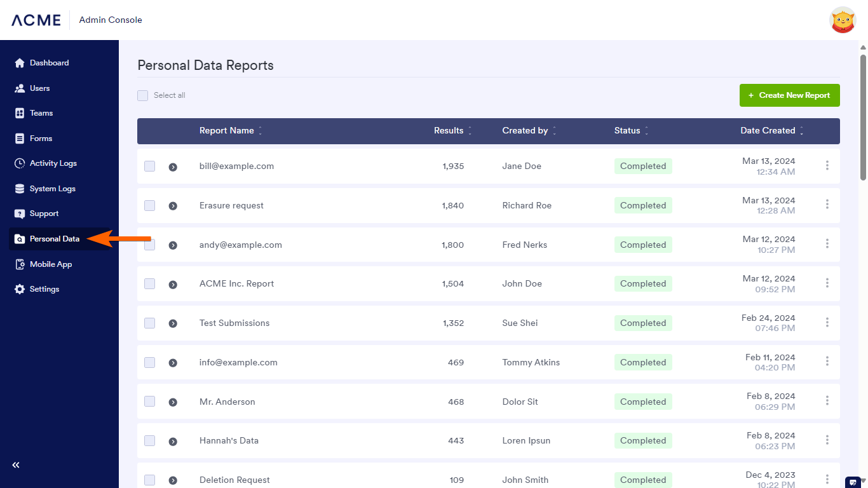Image resolution: width=868 pixels, height=488 pixels.
Task: Click the Activity Logs clock icon
Action: tap(19, 163)
